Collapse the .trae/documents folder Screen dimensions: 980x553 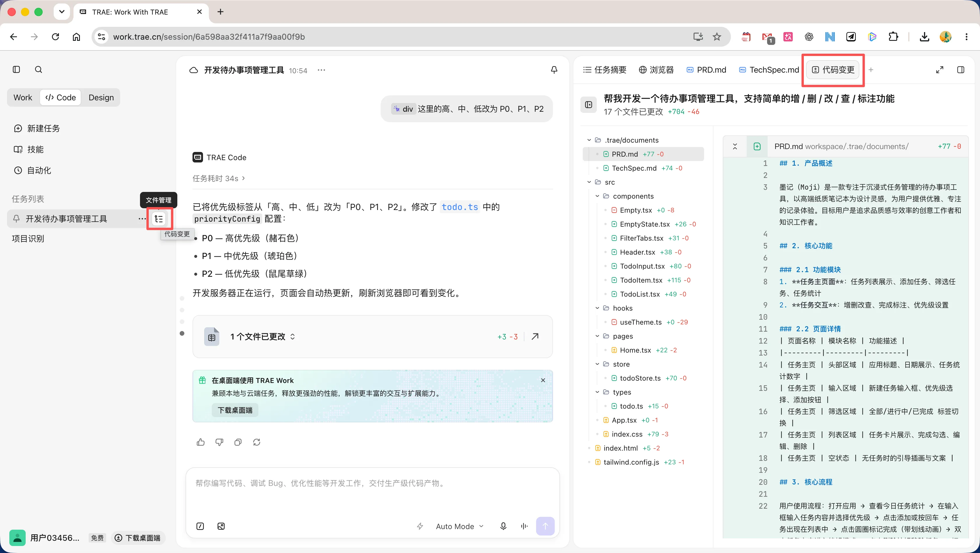(x=589, y=140)
